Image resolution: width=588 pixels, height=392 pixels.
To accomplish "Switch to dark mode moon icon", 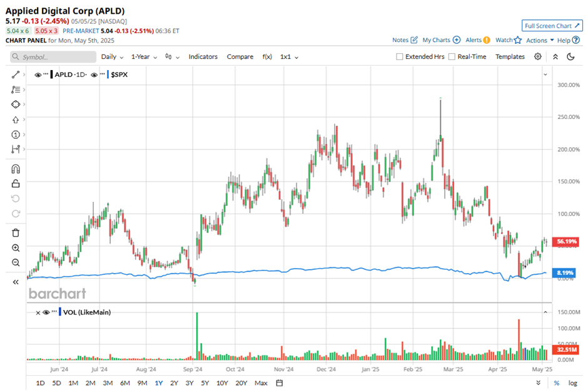I will click(x=570, y=57).
